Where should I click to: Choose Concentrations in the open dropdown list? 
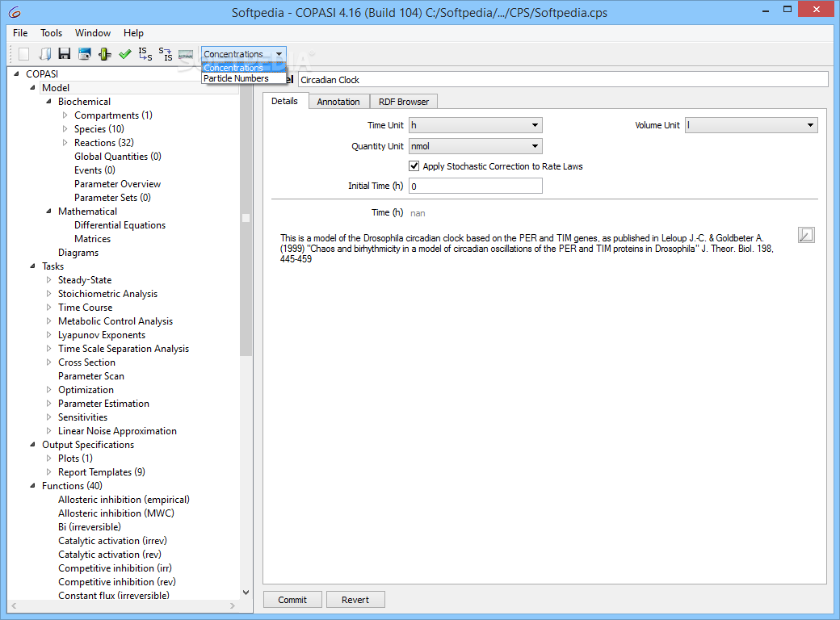coord(244,68)
